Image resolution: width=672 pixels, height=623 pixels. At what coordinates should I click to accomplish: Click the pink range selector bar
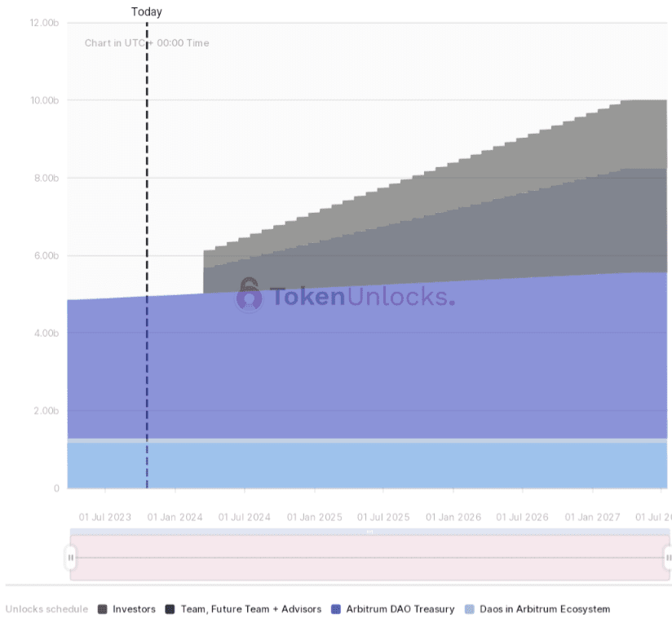click(367, 557)
